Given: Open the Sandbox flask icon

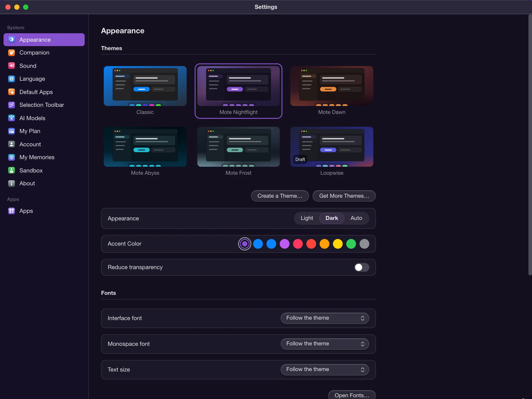Looking at the screenshot, I should coord(12,170).
